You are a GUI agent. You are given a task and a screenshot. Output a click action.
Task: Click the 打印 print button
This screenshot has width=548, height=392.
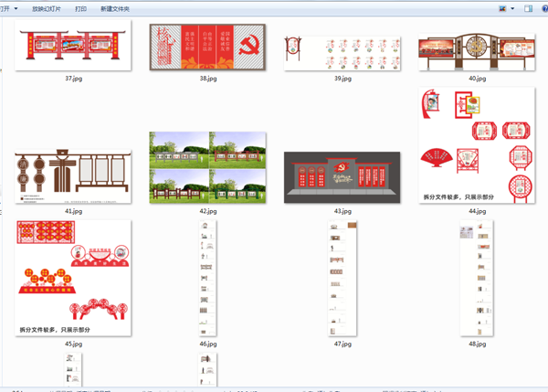(81, 8)
